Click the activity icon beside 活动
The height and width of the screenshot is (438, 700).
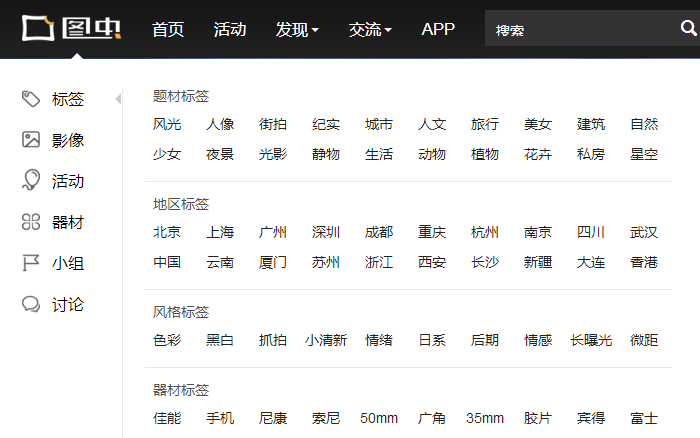click(x=31, y=181)
